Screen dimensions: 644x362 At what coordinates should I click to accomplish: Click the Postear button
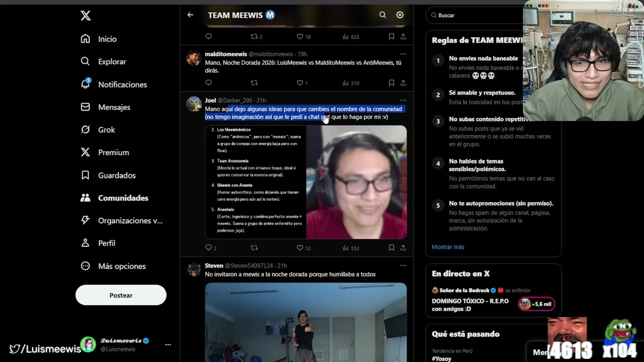click(x=121, y=295)
